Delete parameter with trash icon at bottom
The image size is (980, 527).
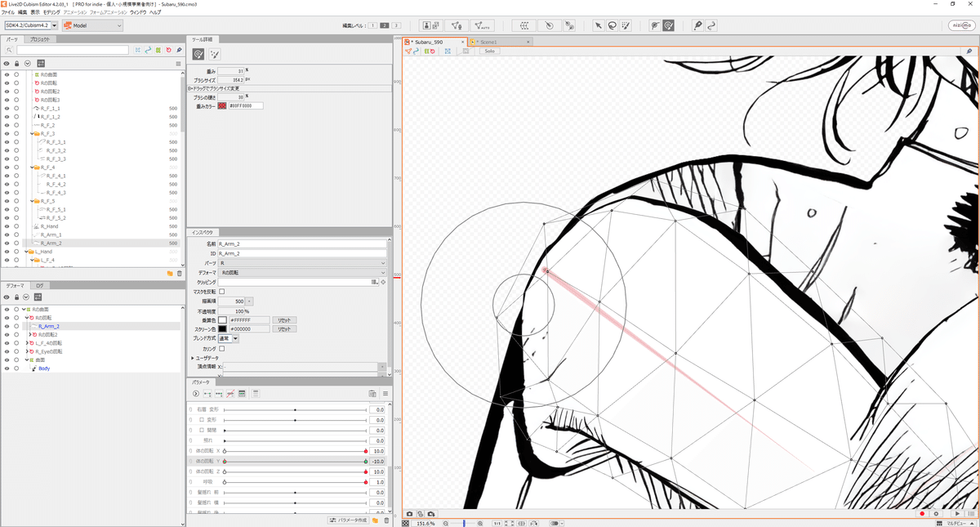[386, 520]
